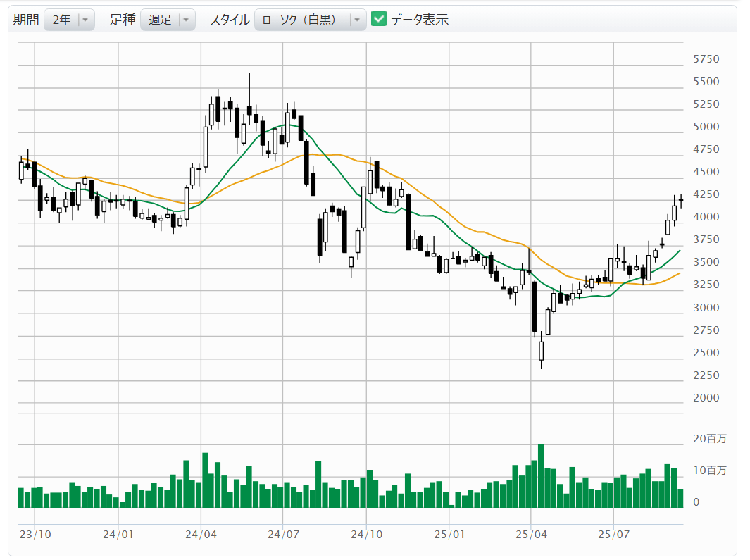
Task: Click the 20百万 volume axis label
Action: [708, 439]
